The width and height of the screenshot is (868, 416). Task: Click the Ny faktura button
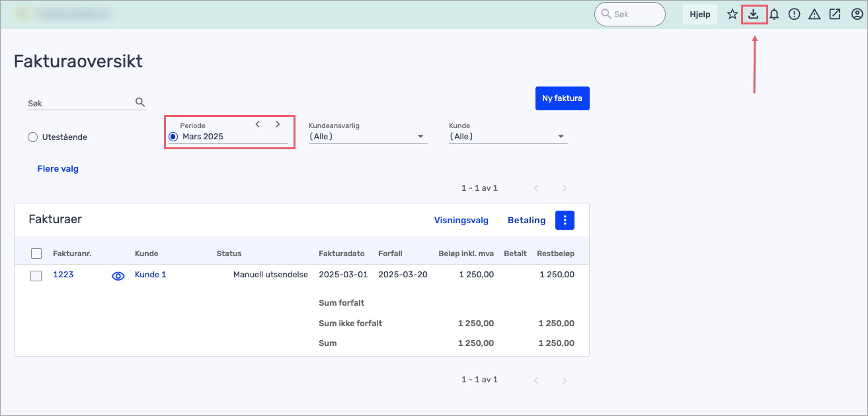(562, 98)
